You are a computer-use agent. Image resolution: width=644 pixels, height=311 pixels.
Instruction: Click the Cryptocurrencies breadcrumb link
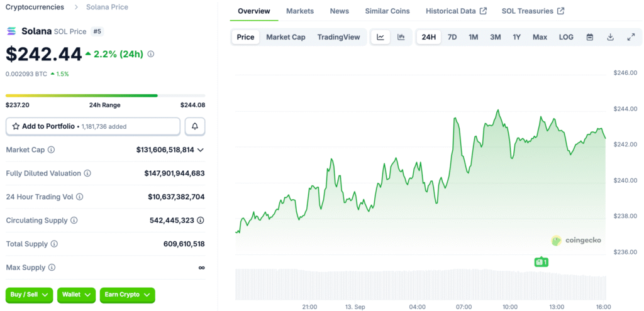35,7
